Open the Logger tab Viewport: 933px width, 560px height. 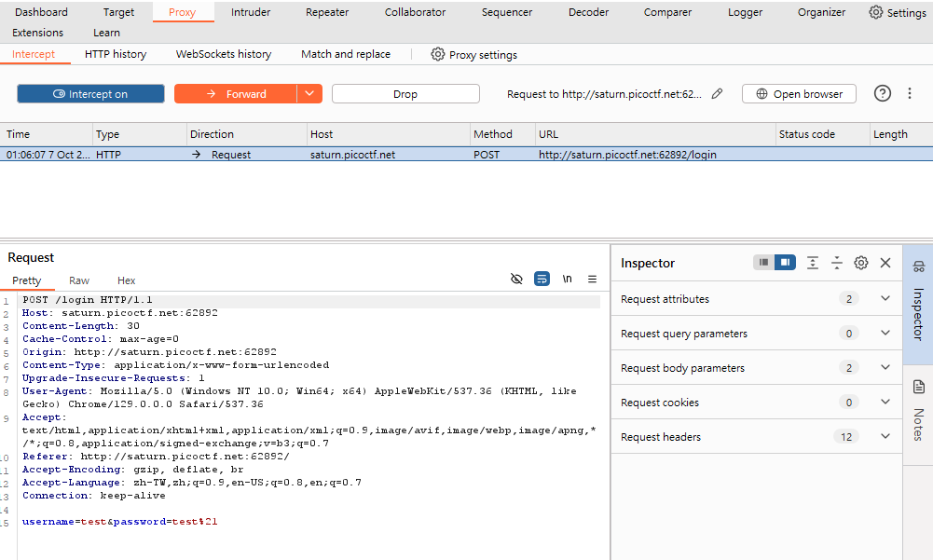point(745,12)
